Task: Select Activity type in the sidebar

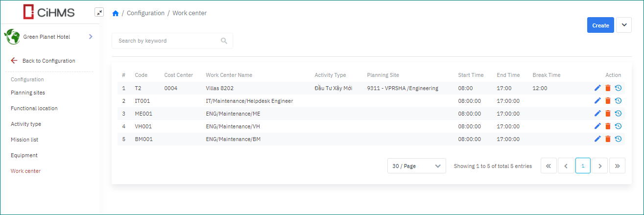Action: [26, 124]
